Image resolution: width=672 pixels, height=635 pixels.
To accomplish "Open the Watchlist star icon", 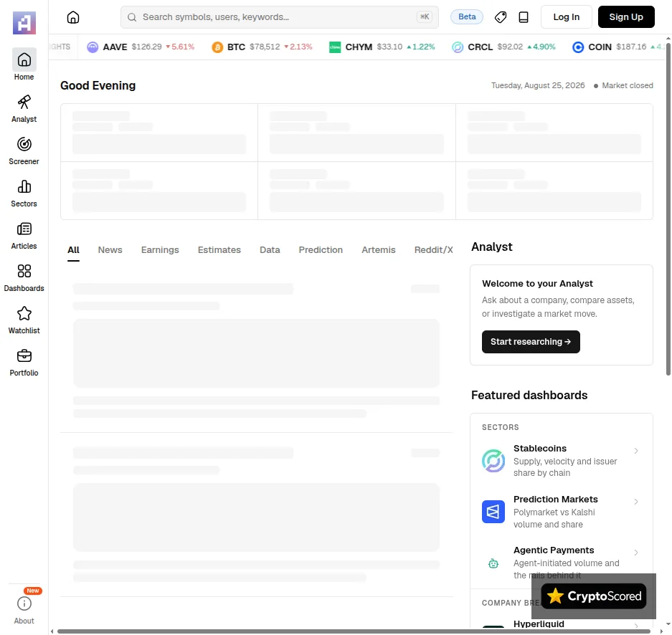I will pyautogui.click(x=24, y=313).
